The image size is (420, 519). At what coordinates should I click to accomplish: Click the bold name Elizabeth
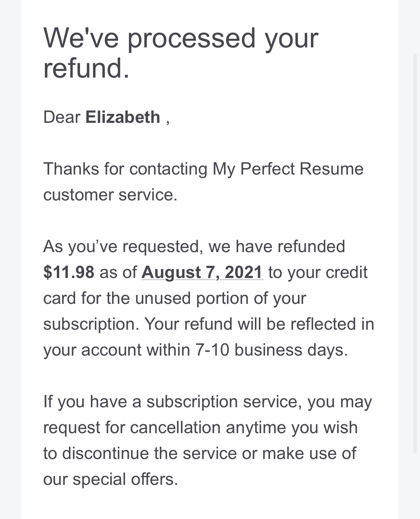[x=123, y=117]
